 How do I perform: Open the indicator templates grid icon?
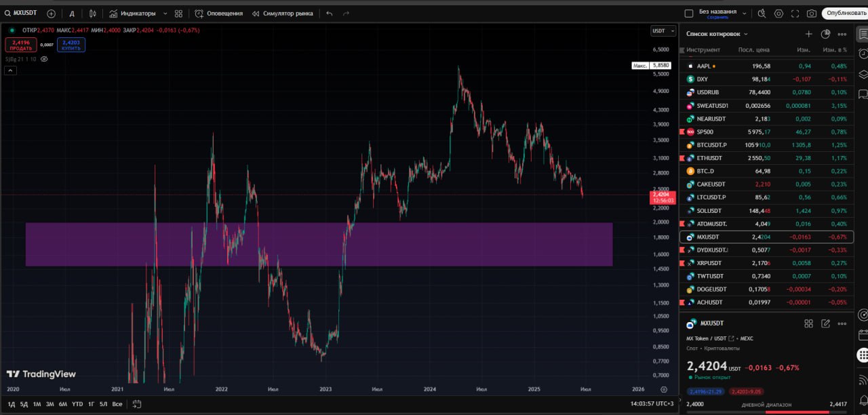(178, 14)
